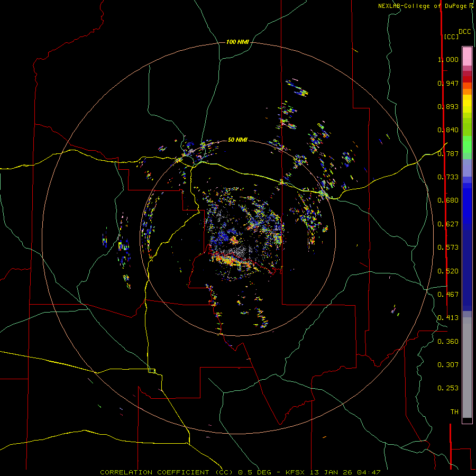Click the 0.893 legend value
This screenshot has width=476, height=476.
tap(448, 106)
